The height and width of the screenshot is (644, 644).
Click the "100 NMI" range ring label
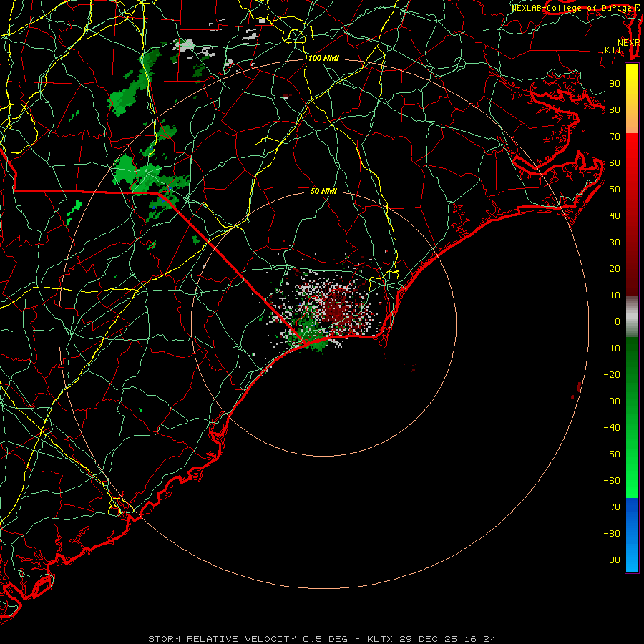323,59
